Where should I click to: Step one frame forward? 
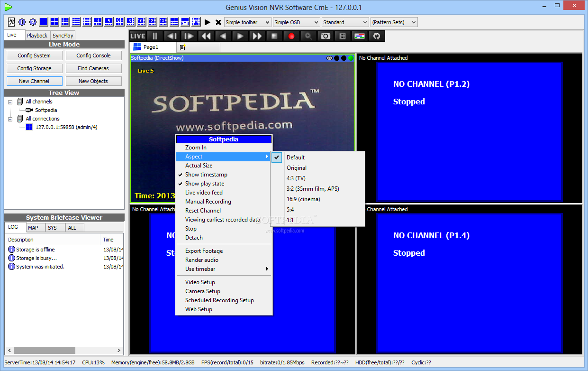coord(189,36)
